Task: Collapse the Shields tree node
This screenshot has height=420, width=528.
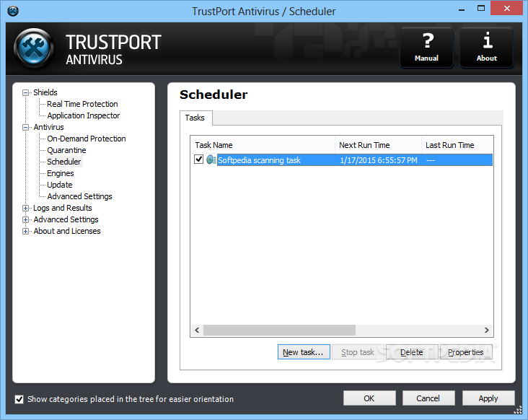Action: click(x=25, y=92)
